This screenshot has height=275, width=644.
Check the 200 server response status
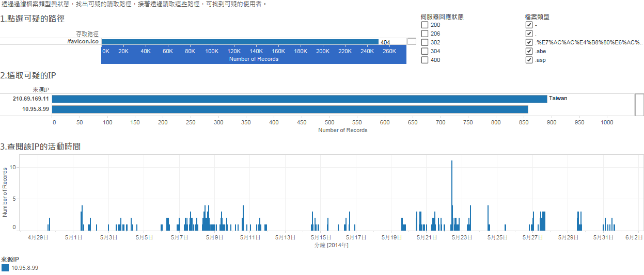click(425, 25)
